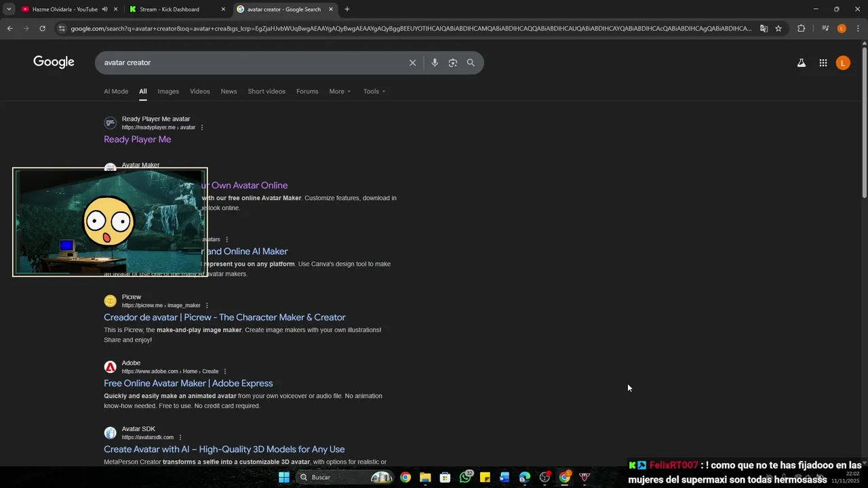
Task: View site information icon in address bar
Action: 62,28
